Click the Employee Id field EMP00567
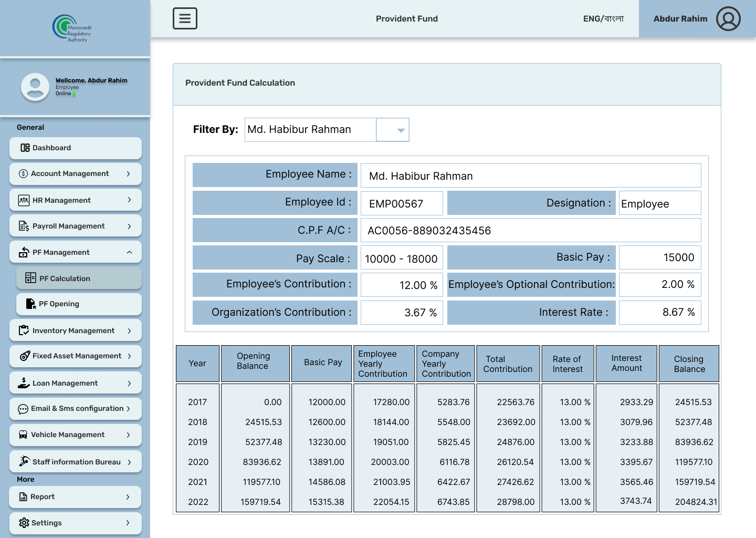This screenshot has height=538, width=756. (x=402, y=203)
